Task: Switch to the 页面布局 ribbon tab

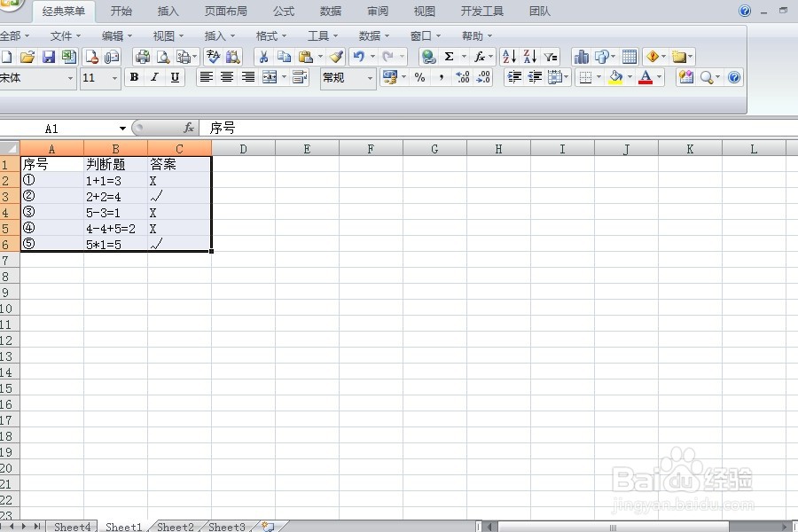Action: click(x=226, y=12)
